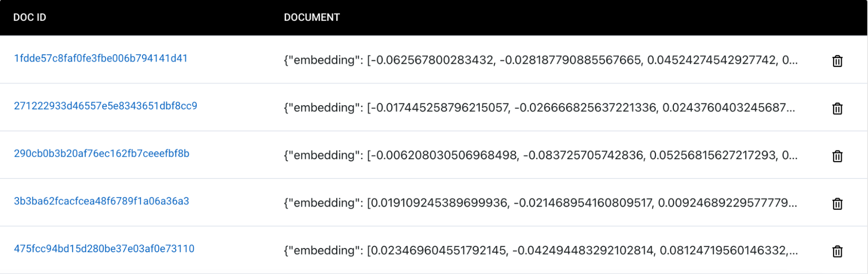Viewport: 868px width, 274px height.
Task: Trash the 475fcc94bd15d280be37e03af0e73110 document
Action: (837, 251)
